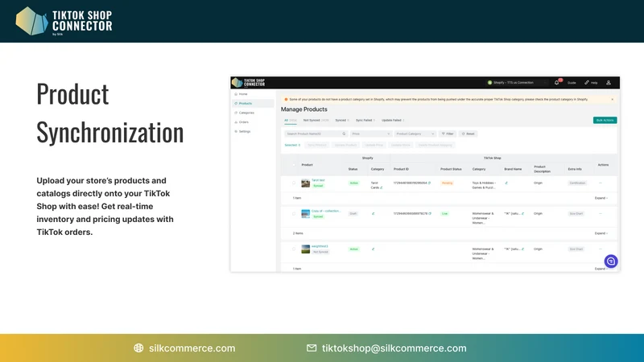Switch to the Not Synced tab

316,120
